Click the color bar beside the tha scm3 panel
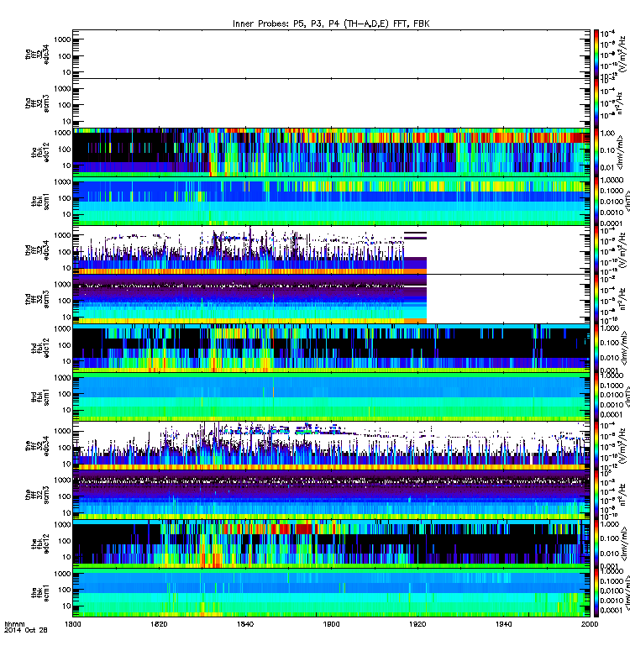The image size is (630, 672). coord(596,103)
